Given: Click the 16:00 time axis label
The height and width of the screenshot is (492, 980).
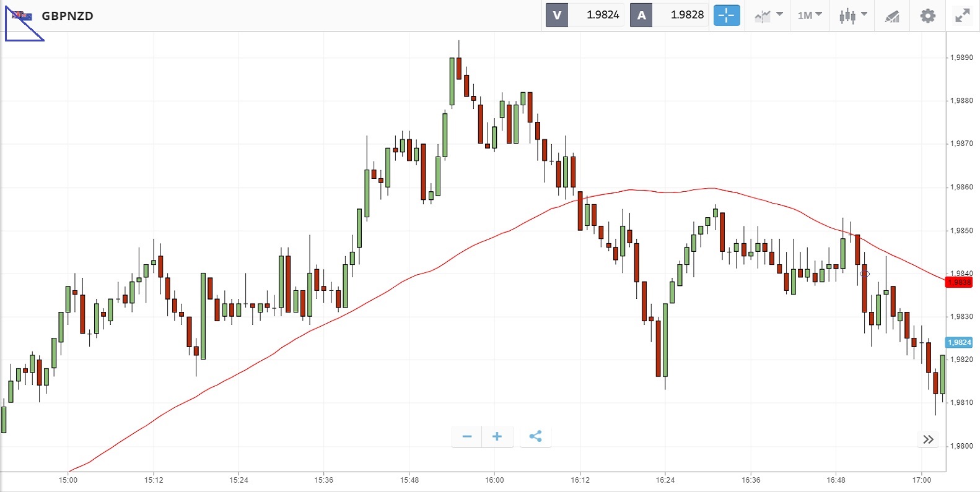Looking at the screenshot, I should pos(494,480).
